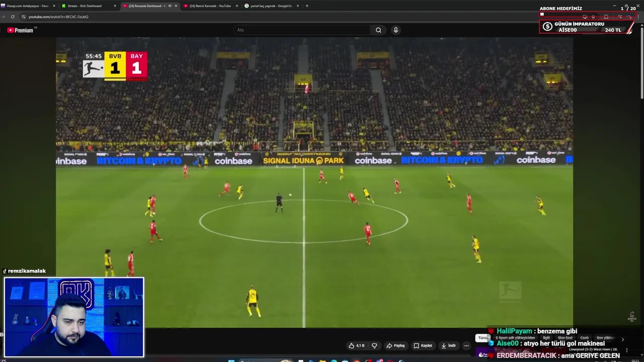
Task: Open the browser three-dot menu
Action: (638, 17)
